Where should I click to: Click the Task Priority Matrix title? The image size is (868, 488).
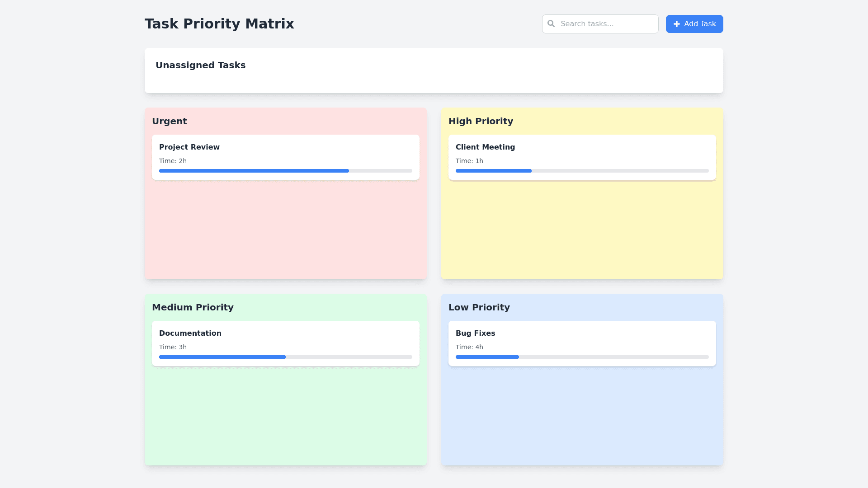[x=219, y=23]
